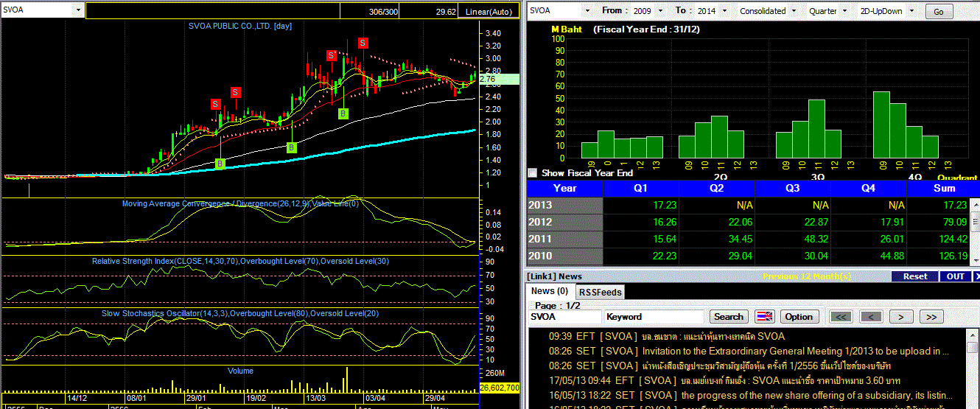Close the Link1 News panel with X
The height and width of the screenshot is (409, 980).
coord(977,276)
